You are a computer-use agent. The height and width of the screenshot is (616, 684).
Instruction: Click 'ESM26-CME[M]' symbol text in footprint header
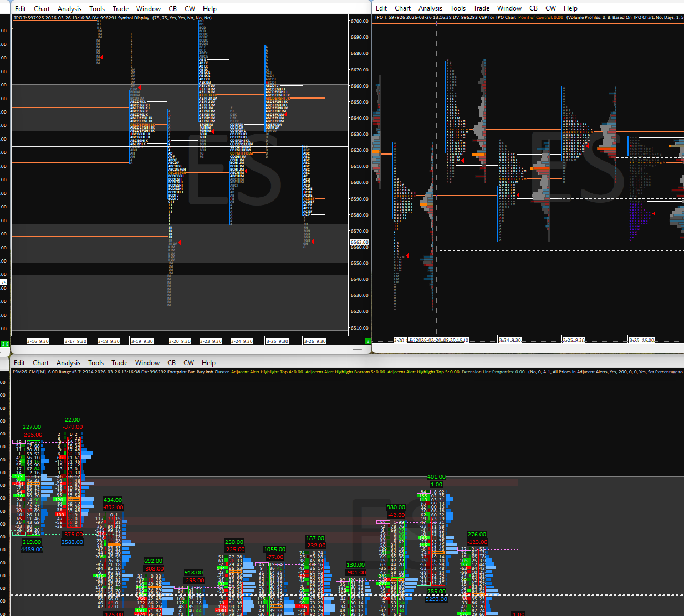pyautogui.click(x=29, y=372)
